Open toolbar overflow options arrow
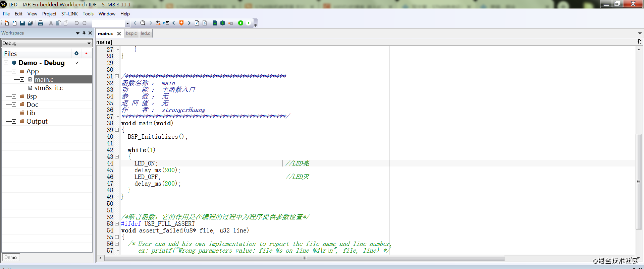The image size is (644, 269). [255, 25]
